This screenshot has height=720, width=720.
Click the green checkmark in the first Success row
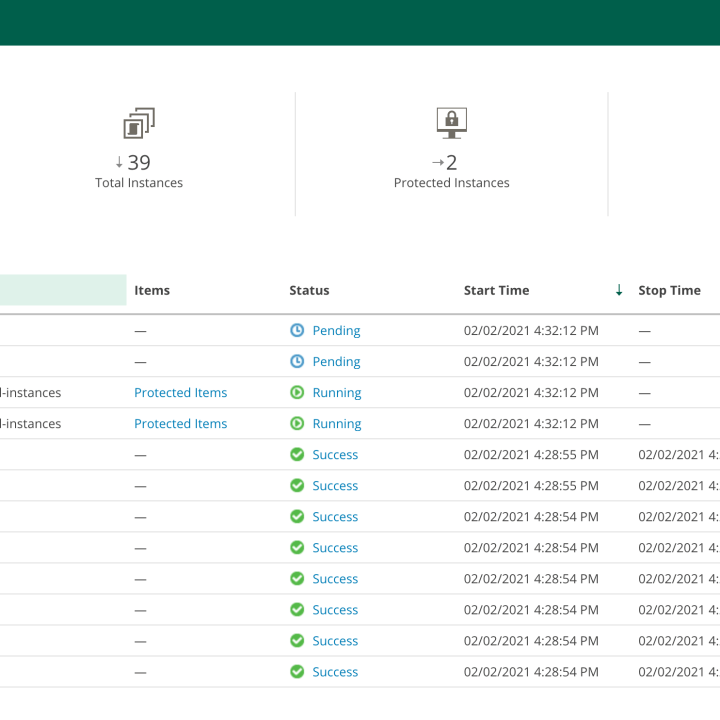coord(297,454)
